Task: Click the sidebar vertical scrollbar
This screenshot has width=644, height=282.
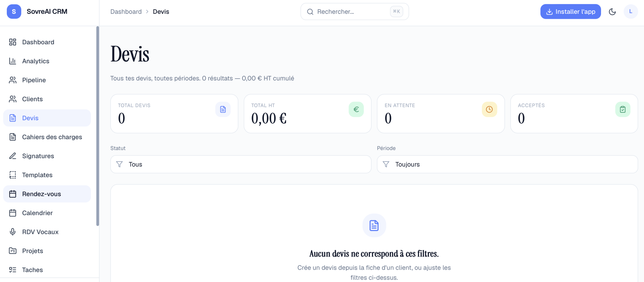Action: 98,126
